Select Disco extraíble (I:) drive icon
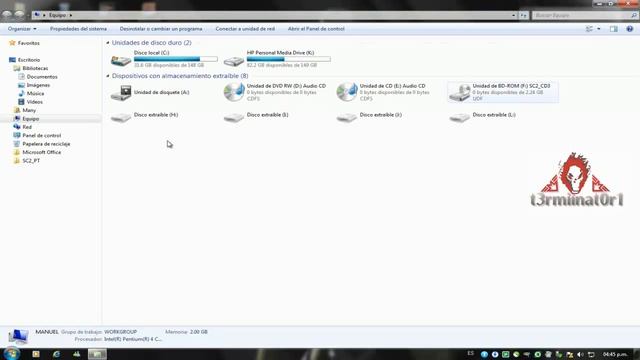Screen dimensions: 640x360 [x=234, y=117]
